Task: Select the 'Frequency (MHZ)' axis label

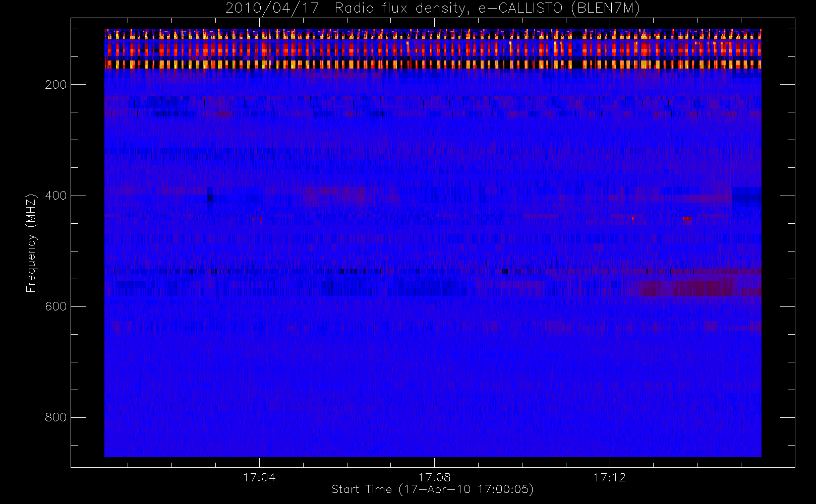Action: [x=31, y=243]
